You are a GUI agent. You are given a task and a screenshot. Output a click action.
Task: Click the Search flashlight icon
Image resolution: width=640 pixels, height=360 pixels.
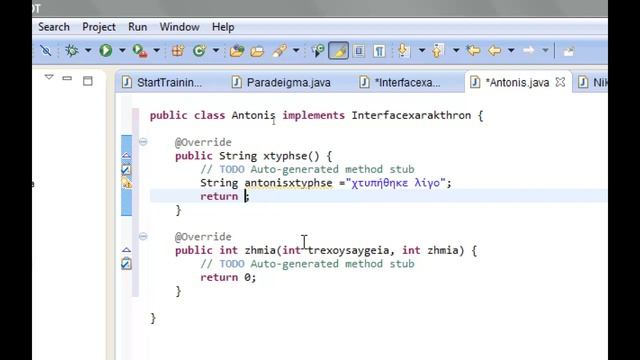(x=280, y=51)
